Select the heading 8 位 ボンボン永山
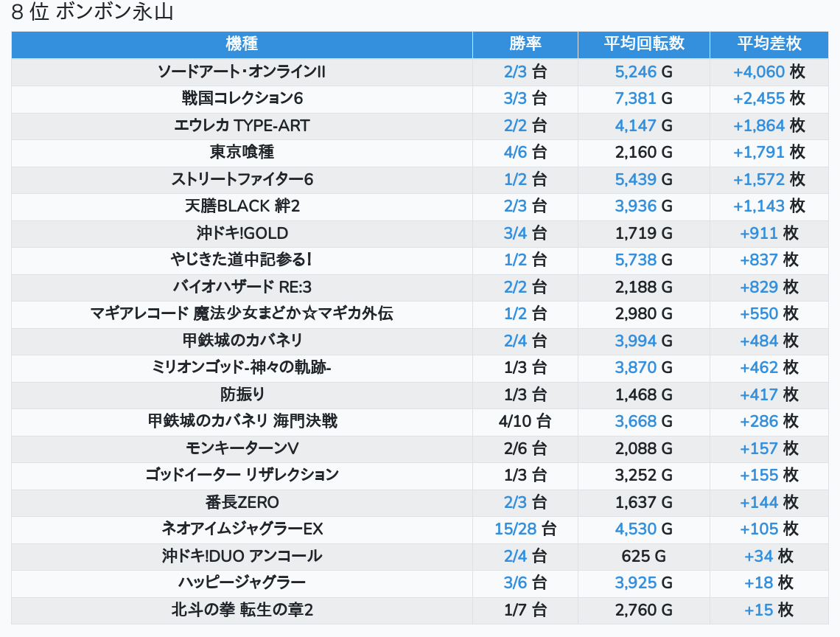840x637 pixels. [x=92, y=11]
